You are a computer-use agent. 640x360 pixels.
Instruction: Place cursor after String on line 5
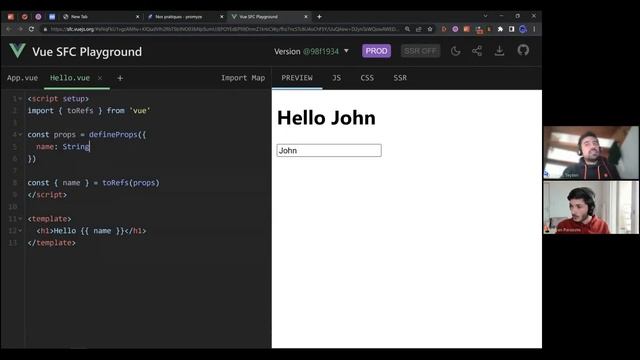(90, 147)
